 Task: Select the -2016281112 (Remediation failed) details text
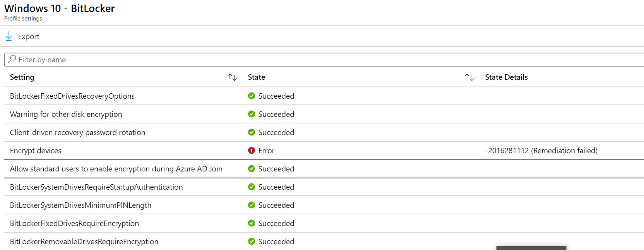tap(541, 151)
